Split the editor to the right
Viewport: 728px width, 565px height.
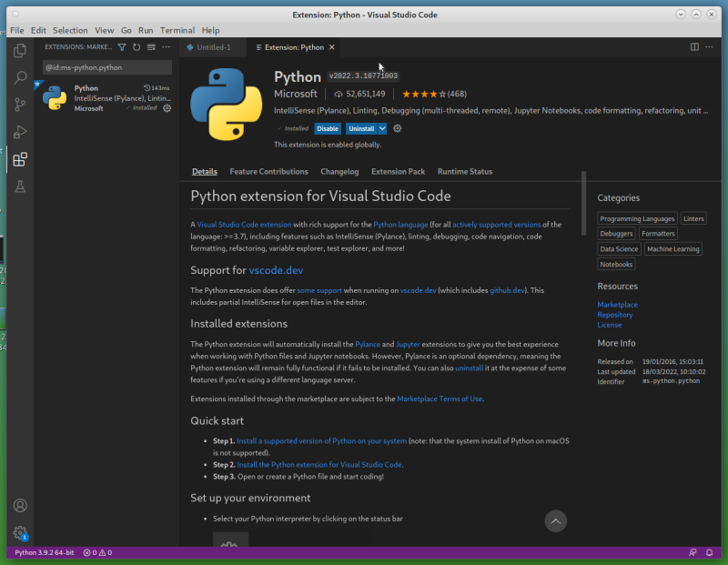tap(694, 47)
